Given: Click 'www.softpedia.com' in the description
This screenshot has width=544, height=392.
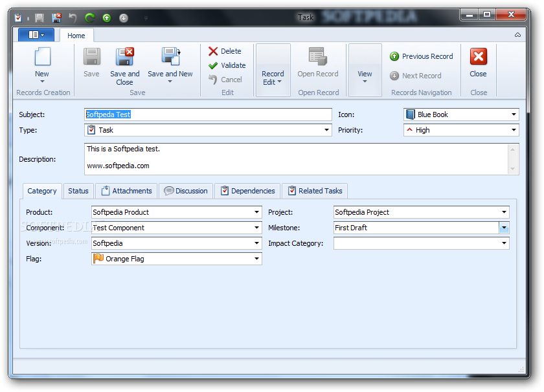Looking at the screenshot, I should [x=118, y=166].
